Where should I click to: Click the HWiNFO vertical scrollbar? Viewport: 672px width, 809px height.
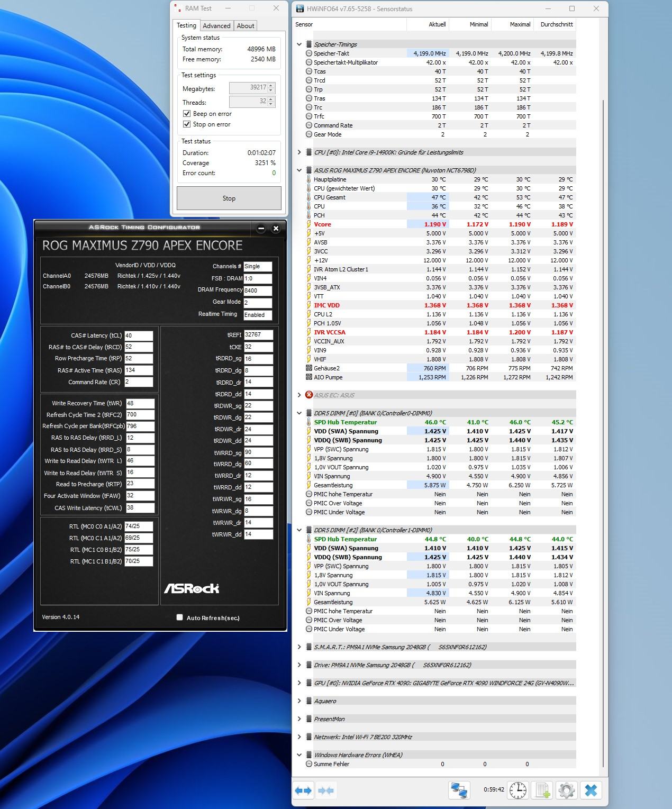pos(603,434)
